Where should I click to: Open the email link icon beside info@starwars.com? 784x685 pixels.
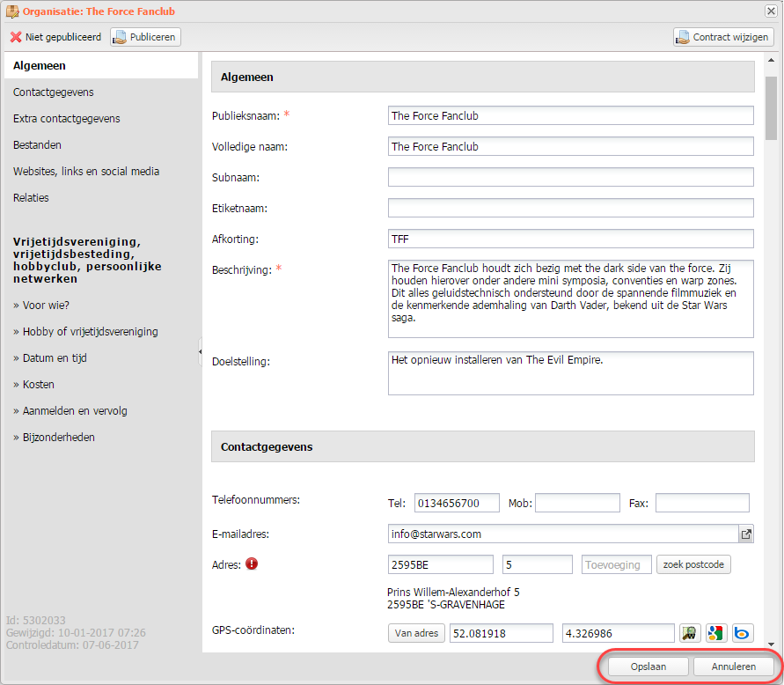click(x=746, y=534)
